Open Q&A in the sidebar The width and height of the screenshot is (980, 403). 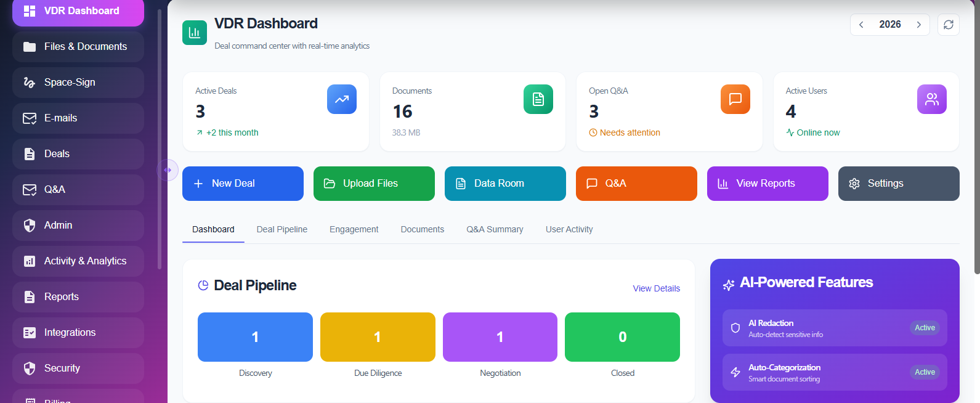[x=78, y=190]
